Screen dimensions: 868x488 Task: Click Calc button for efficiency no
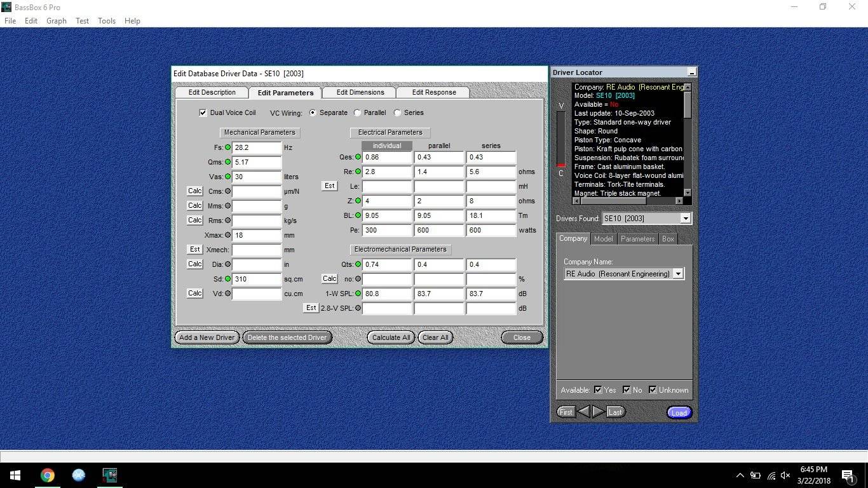329,279
